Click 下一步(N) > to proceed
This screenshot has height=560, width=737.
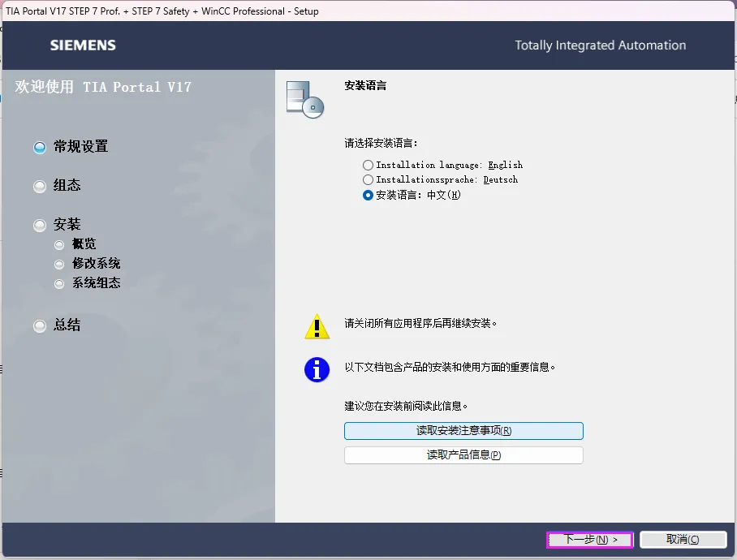click(590, 540)
